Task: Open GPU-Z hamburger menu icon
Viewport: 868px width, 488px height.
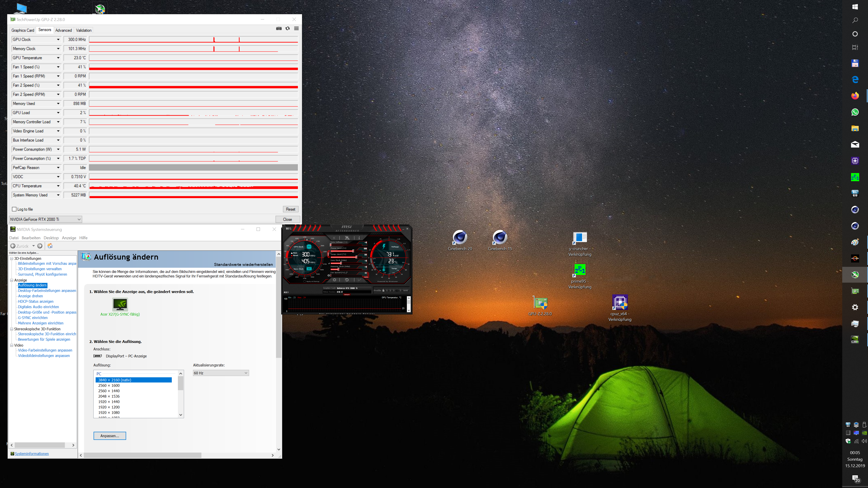Action: tap(296, 29)
